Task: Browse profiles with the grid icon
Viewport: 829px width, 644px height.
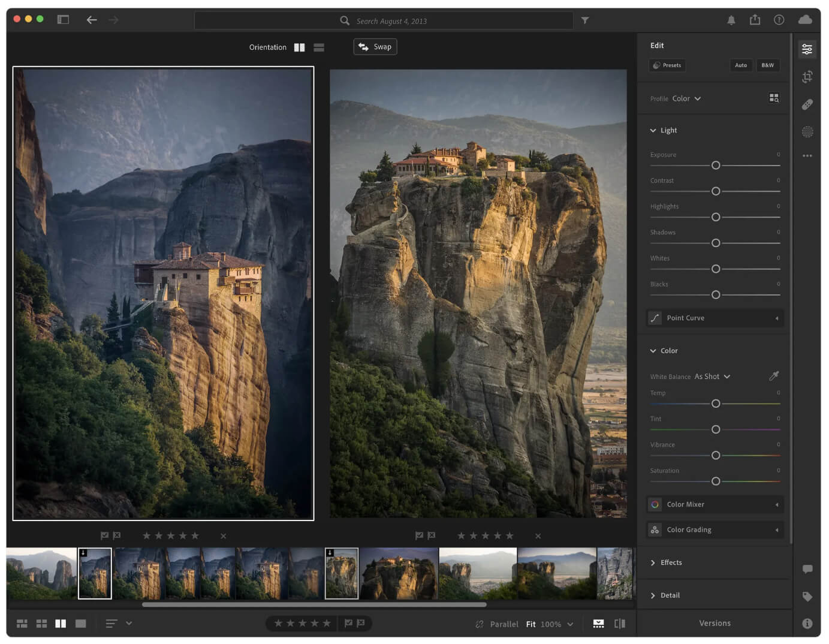Action: (x=774, y=98)
